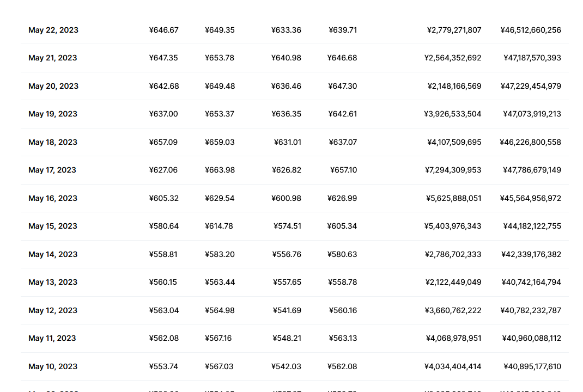Click the ¥541.69 price value
Screen dimensions: 583x392
(287, 310)
